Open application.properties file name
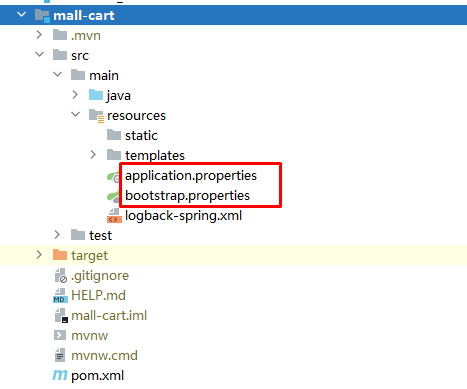This screenshot has width=467, height=389. [x=191, y=176]
